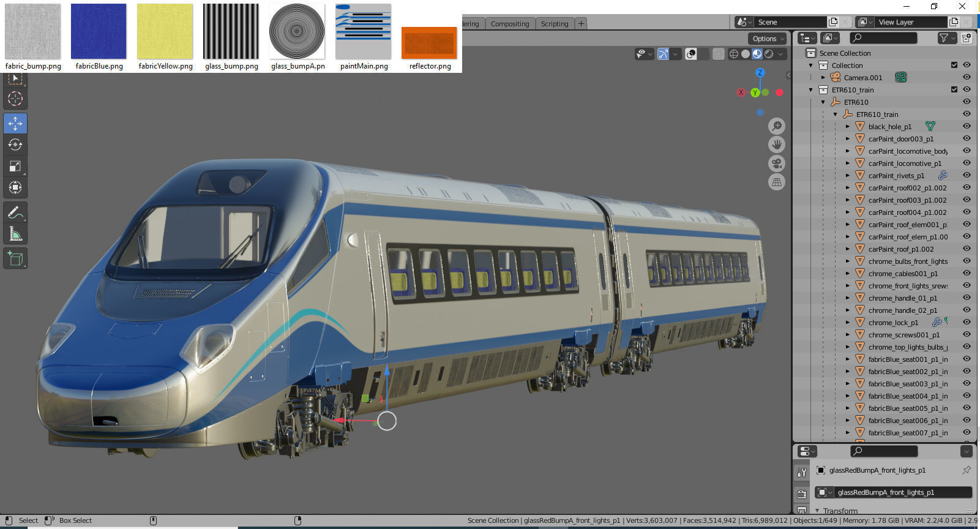This screenshot has height=529, width=980.
Task: Open properties editor type dropdown
Action: coord(808,451)
